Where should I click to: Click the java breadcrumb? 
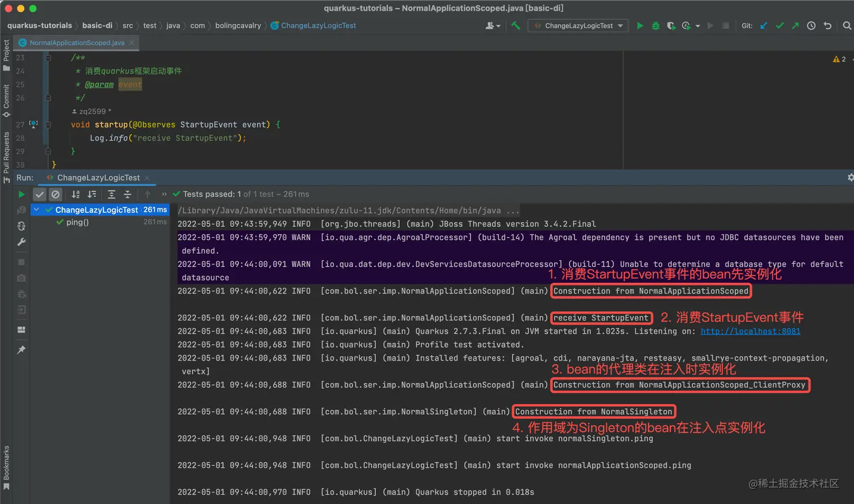pyautogui.click(x=173, y=25)
